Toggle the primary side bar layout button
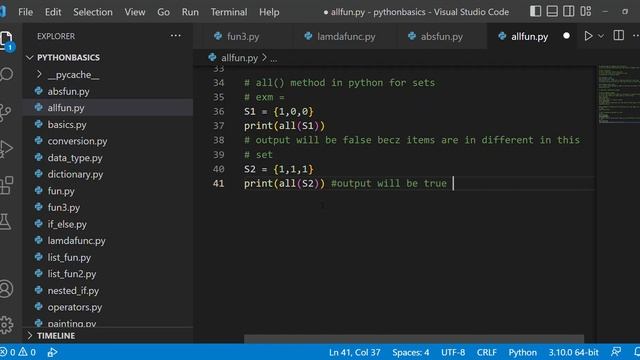Viewport: 640px width, 360px height. click(x=536, y=11)
